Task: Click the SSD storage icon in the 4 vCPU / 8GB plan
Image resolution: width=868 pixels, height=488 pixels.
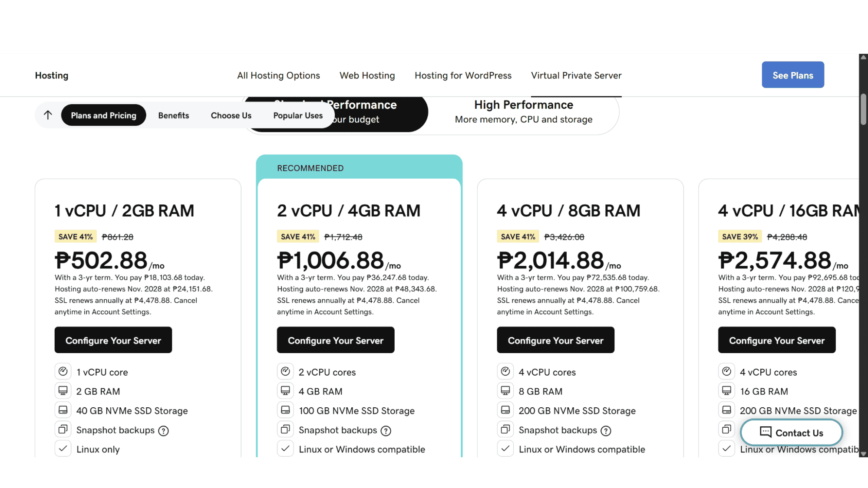Action: (505, 409)
